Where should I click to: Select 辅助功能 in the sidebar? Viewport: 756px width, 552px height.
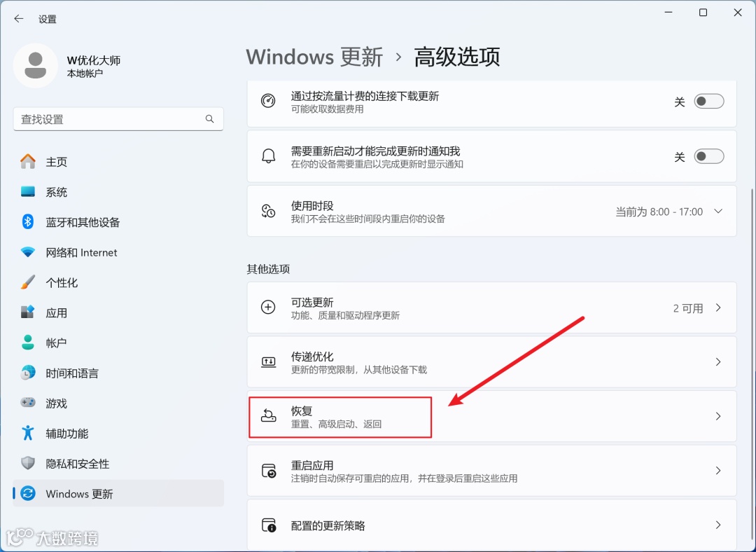[118, 434]
